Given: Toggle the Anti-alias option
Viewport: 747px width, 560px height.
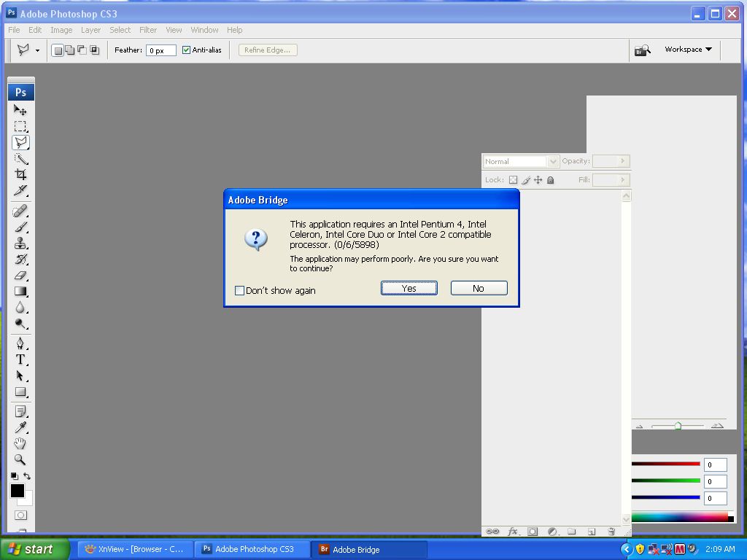Looking at the screenshot, I should pyautogui.click(x=186, y=50).
